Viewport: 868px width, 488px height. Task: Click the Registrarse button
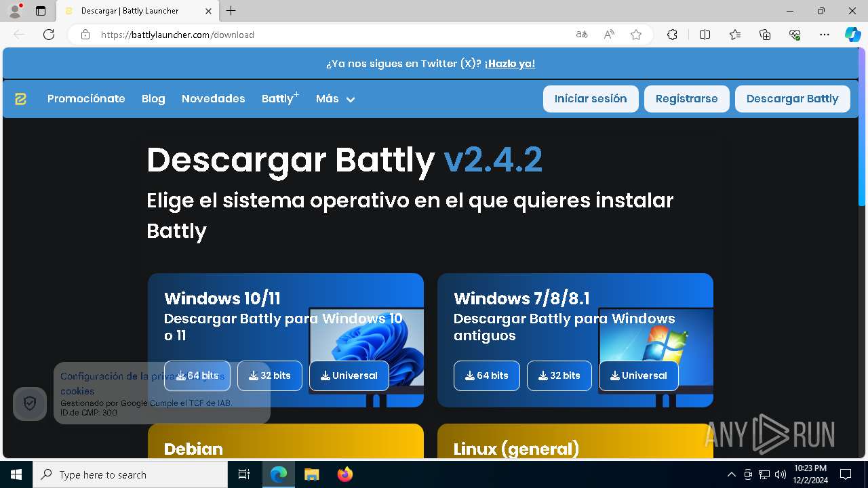tap(686, 99)
